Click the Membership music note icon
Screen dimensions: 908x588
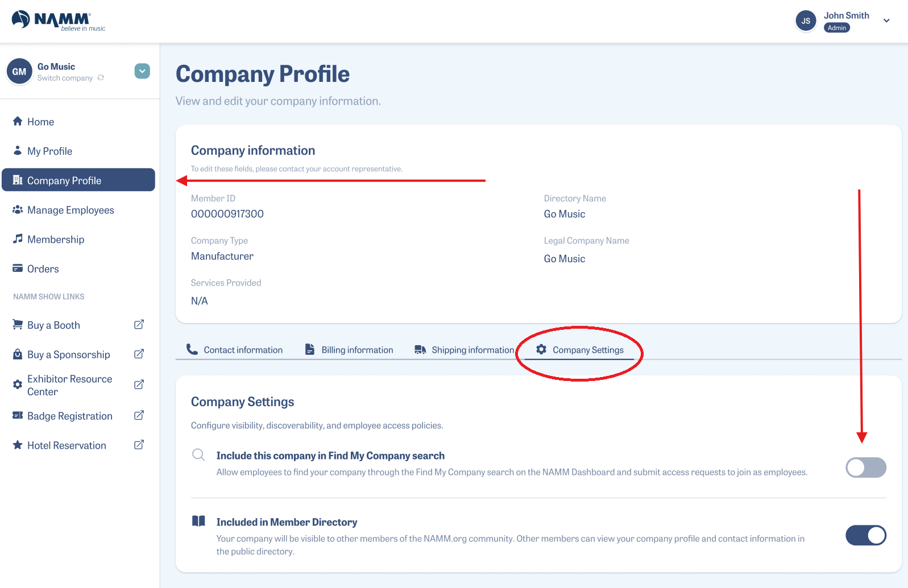[x=18, y=239]
